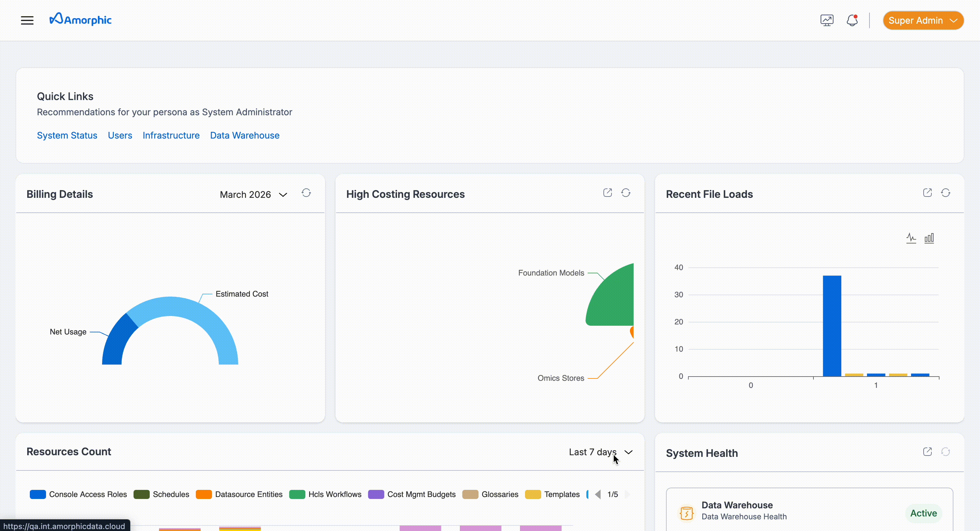Open the Infrastructure quick link

[171, 135]
